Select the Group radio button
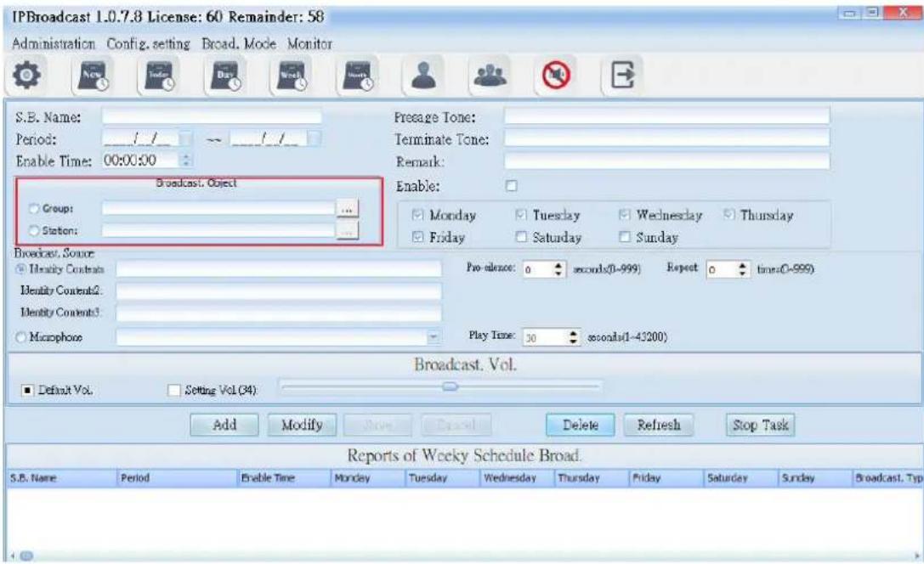The width and height of the screenshot is (924, 564). point(34,208)
